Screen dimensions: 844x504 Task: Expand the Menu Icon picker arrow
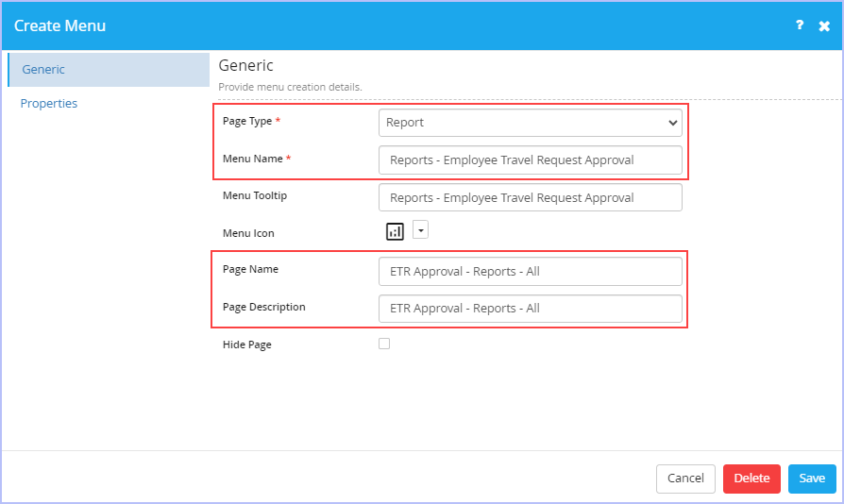[420, 229]
